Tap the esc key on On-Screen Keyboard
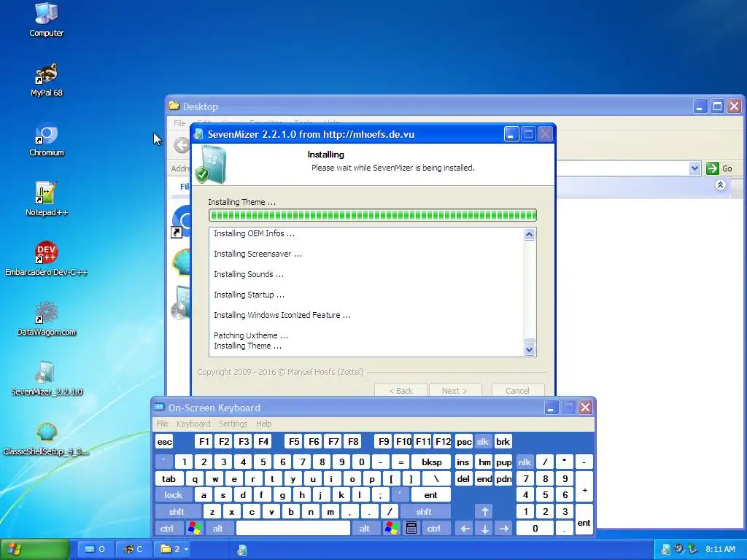The image size is (747, 560). click(164, 442)
